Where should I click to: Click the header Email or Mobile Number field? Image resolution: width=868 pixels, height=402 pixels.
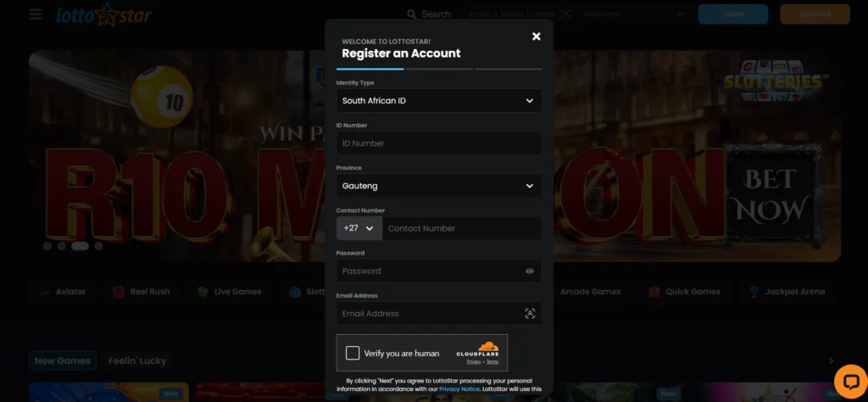[511, 14]
